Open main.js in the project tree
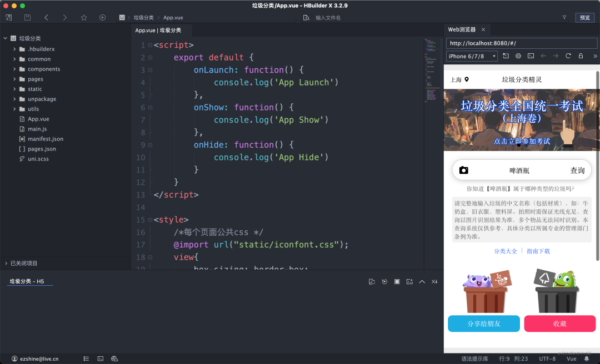Screen dimensions: 600x364 (37, 129)
